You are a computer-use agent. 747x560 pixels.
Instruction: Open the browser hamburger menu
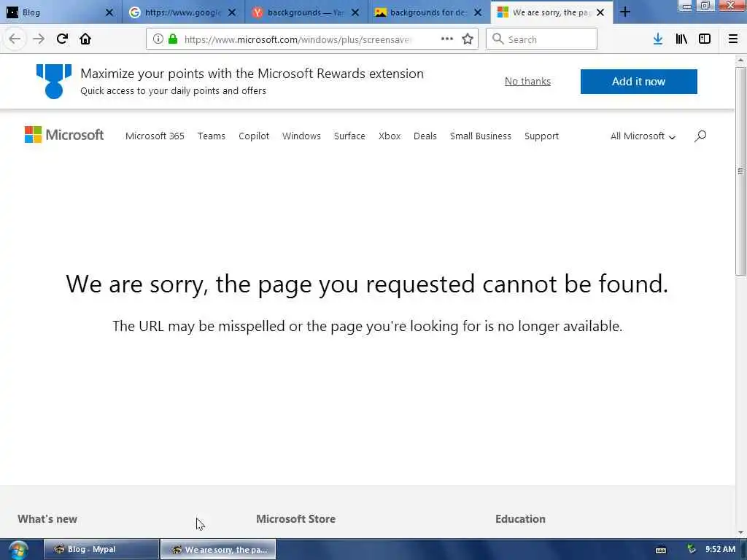(x=732, y=39)
